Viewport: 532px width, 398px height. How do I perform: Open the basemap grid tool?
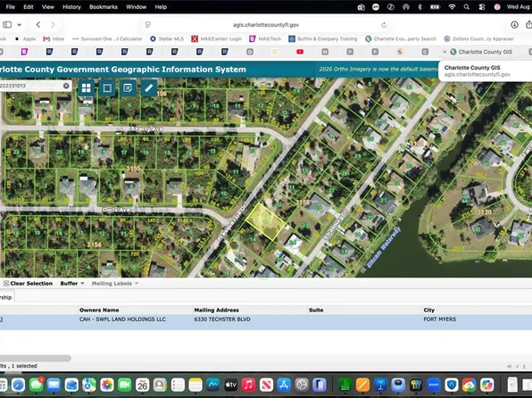point(87,88)
